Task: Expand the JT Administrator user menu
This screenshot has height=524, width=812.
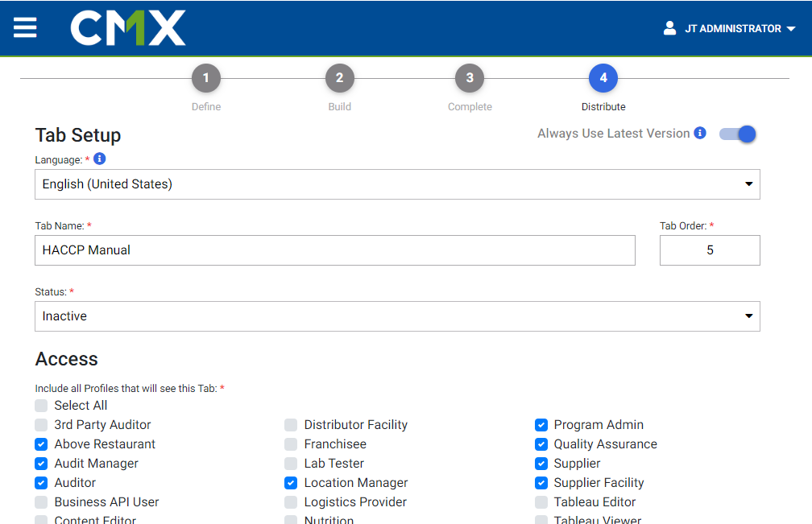Action: (x=739, y=28)
